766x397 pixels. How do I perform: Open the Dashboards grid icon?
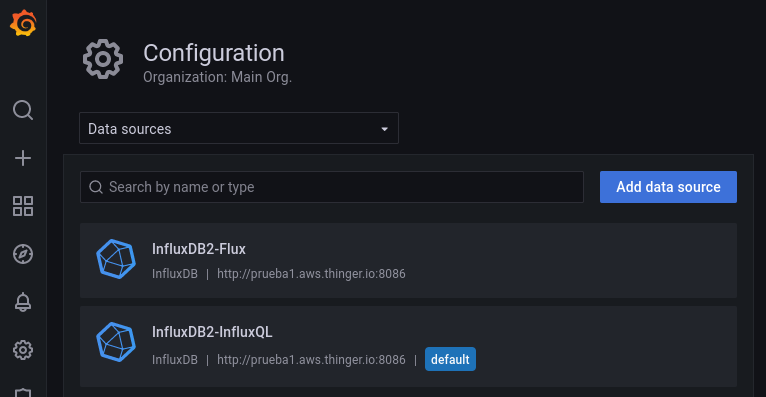pos(23,206)
